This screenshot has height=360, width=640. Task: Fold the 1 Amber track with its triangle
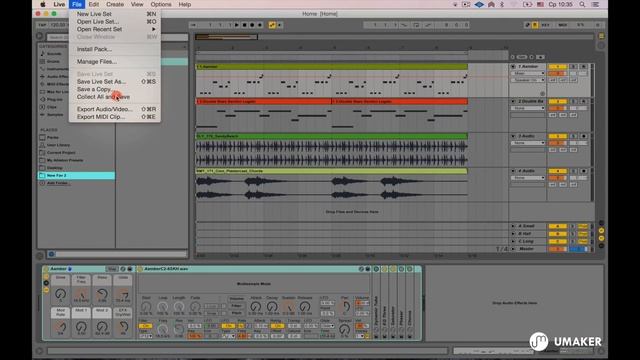513,66
